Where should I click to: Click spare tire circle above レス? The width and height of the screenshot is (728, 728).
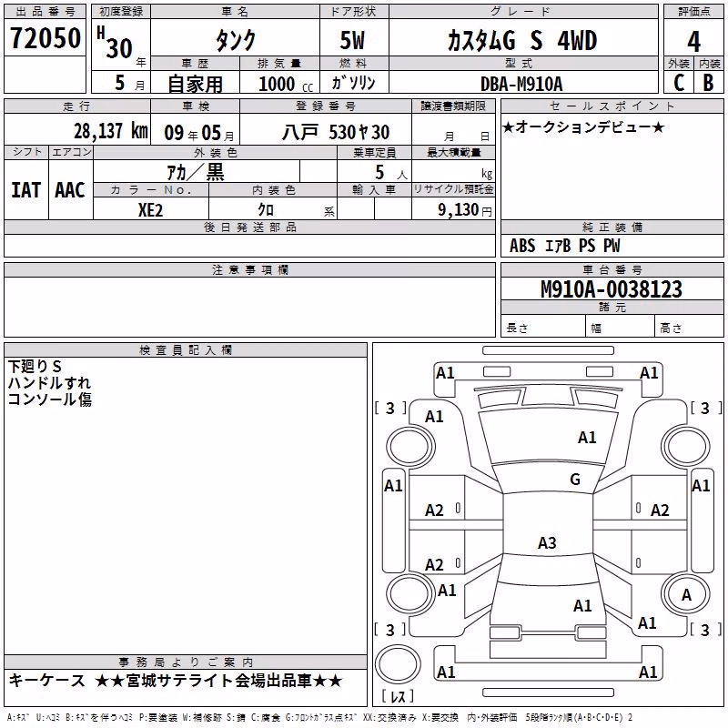click(398, 663)
